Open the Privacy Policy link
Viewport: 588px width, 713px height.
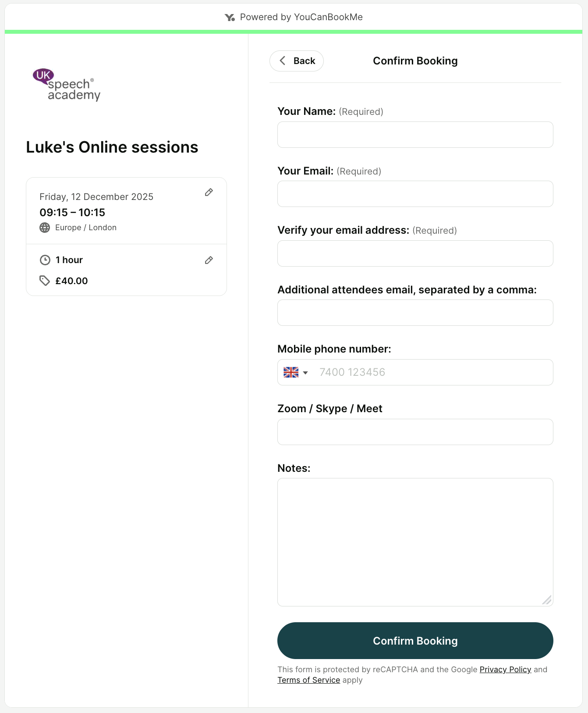(x=505, y=670)
